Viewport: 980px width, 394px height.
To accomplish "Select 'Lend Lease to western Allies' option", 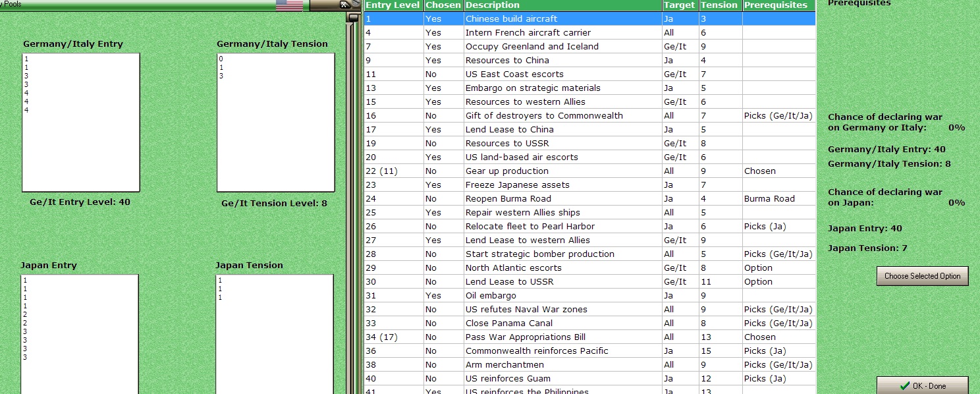I will [589, 240].
